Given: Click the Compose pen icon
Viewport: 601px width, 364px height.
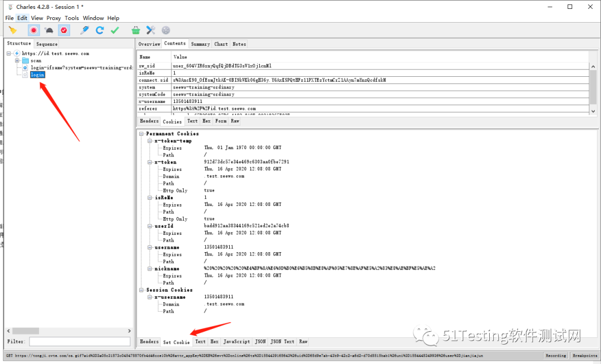Looking at the screenshot, I should coord(85,30).
